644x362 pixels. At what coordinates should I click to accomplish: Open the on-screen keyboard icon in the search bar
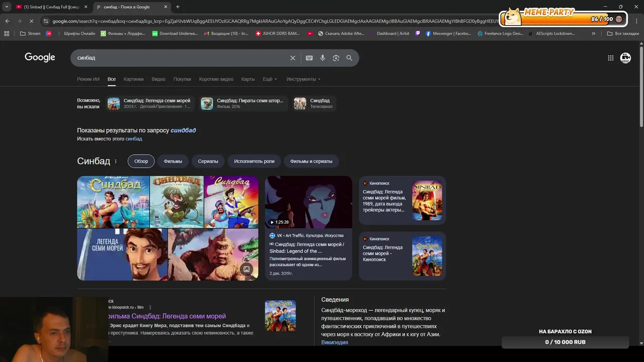[x=309, y=58]
